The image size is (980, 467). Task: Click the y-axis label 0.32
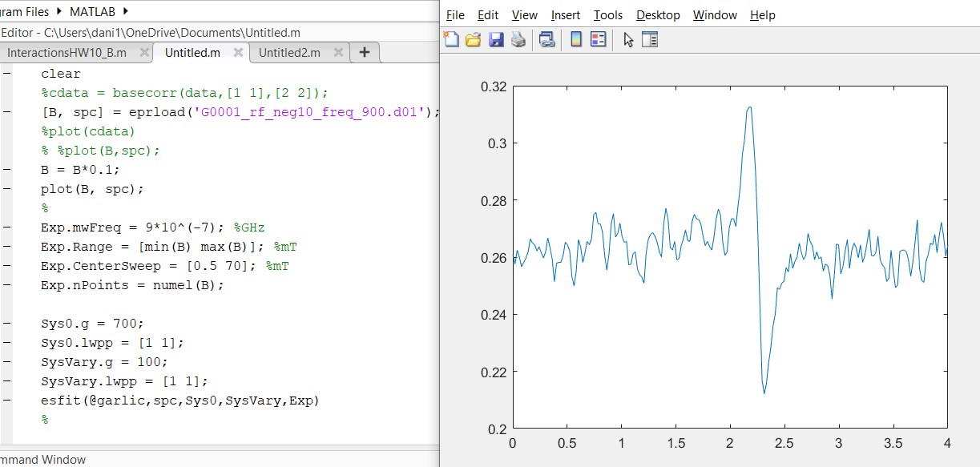click(493, 86)
